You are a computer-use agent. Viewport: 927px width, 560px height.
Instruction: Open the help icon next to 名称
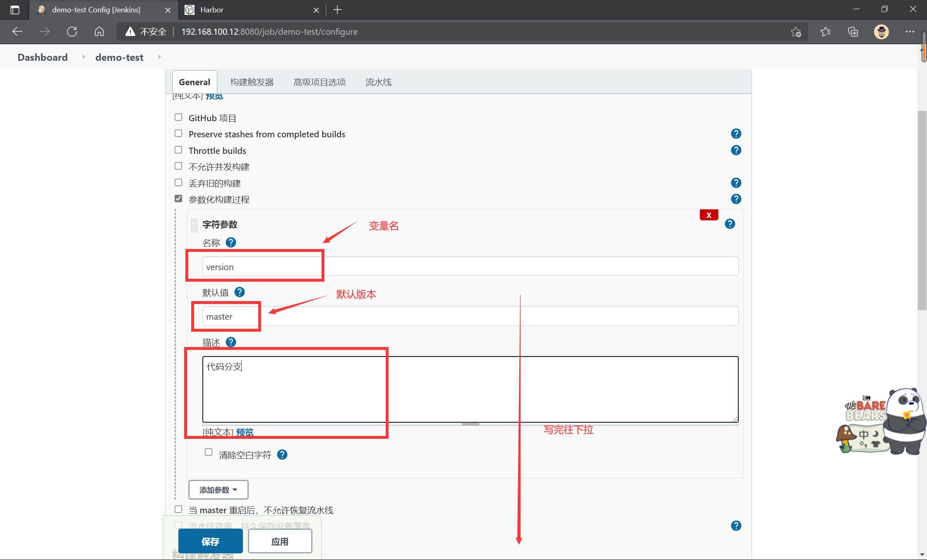tap(231, 242)
